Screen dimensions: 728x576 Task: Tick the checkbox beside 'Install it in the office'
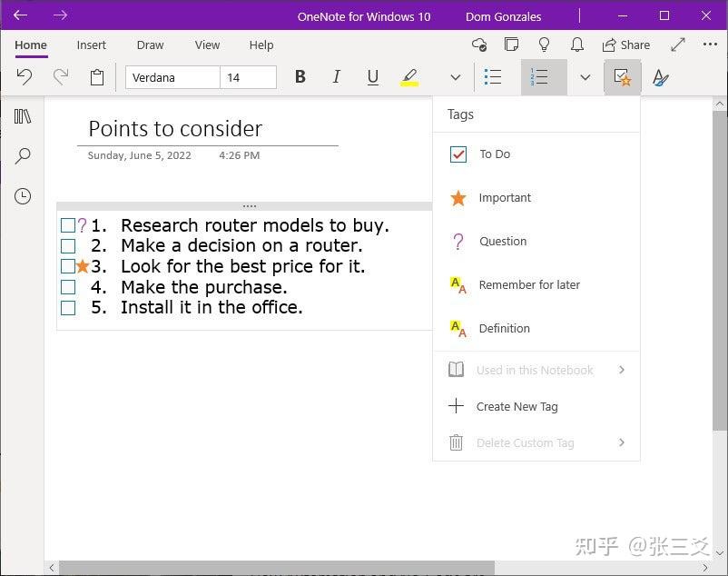pyautogui.click(x=67, y=308)
